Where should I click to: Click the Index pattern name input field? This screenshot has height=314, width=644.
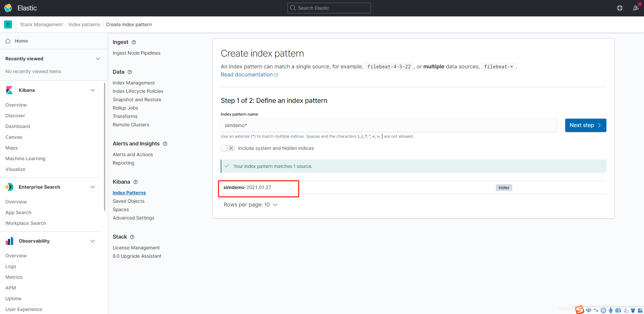[x=389, y=125]
